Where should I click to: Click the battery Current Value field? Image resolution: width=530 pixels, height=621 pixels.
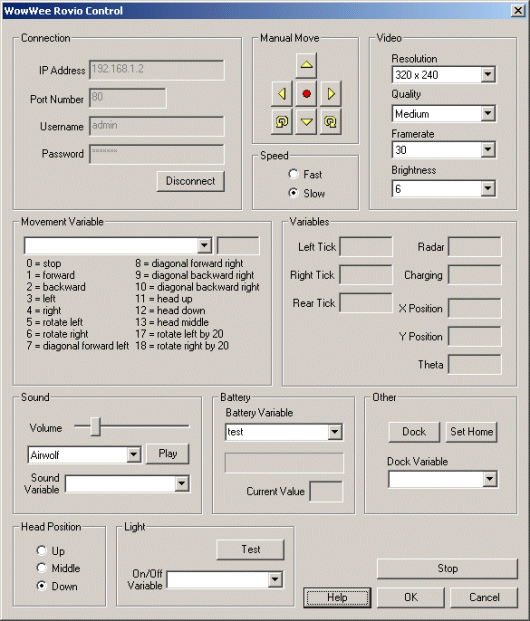pos(326,491)
